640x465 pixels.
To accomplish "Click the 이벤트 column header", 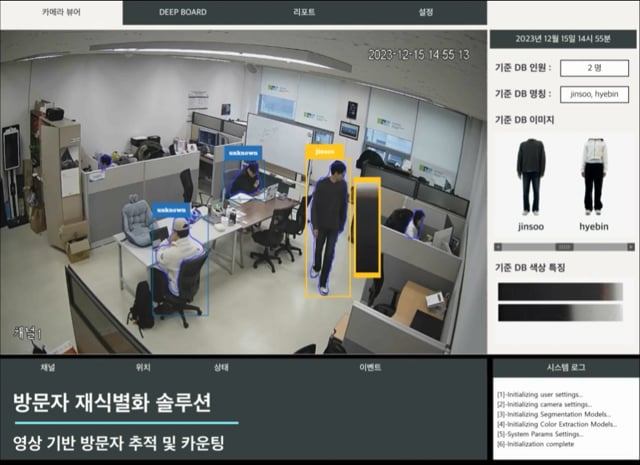I will (x=370, y=367).
